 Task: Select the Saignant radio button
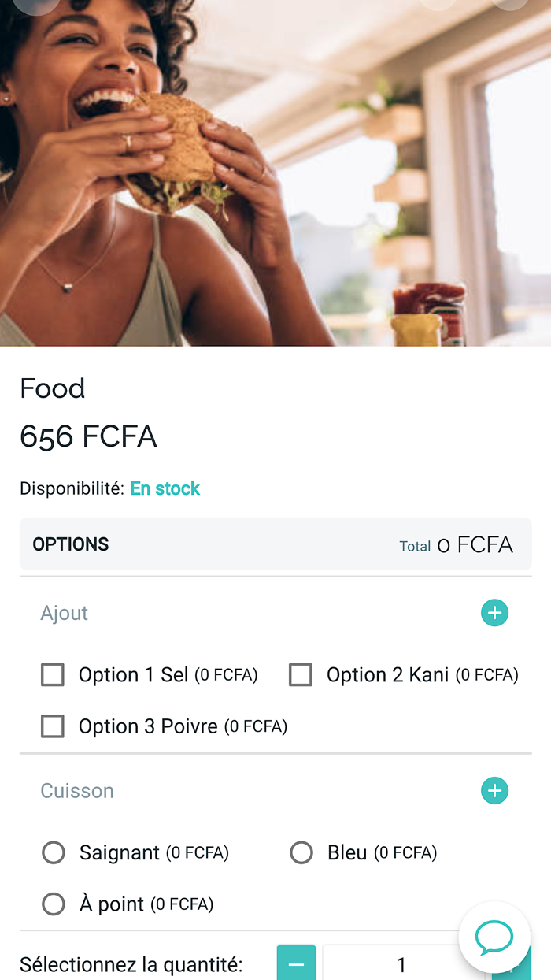point(54,852)
